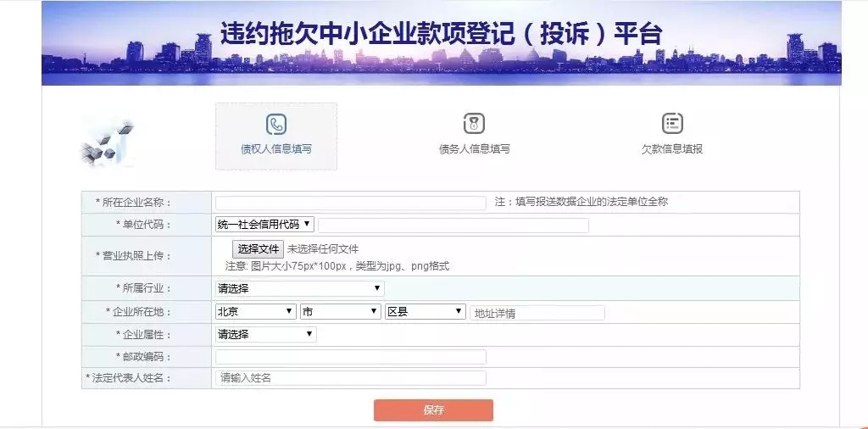This screenshot has width=868, height=429.
Task: Open the 北京 province dropdown
Action: point(255,312)
